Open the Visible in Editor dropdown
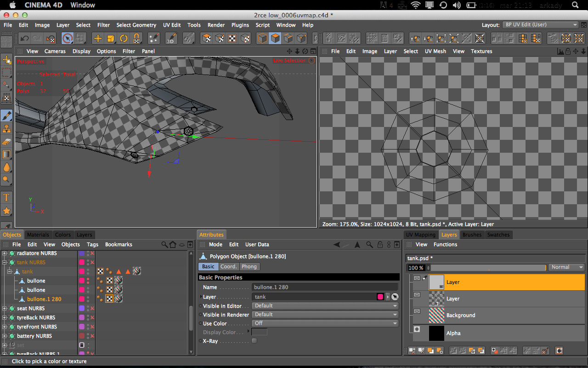 [x=325, y=306]
